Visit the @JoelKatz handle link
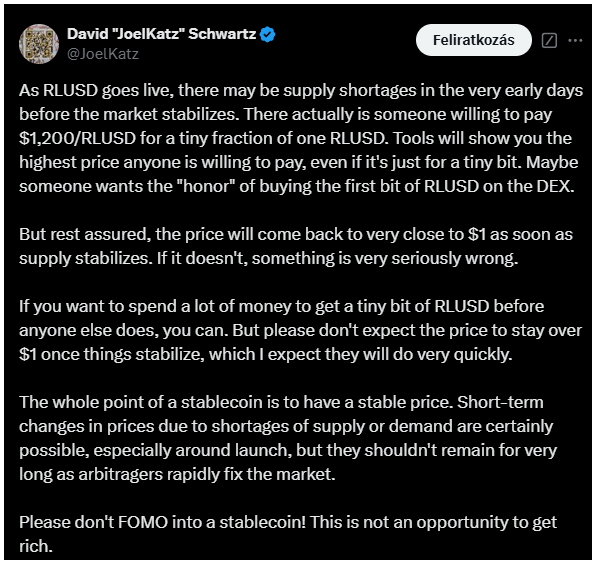 tap(103, 54)
